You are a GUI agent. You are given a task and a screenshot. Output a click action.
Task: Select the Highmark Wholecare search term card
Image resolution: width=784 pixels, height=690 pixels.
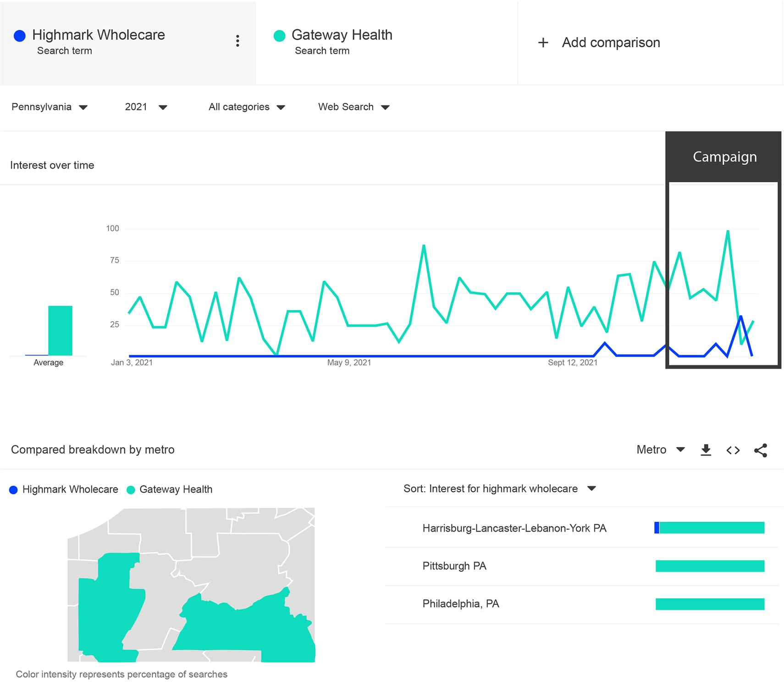pos(128,43)
